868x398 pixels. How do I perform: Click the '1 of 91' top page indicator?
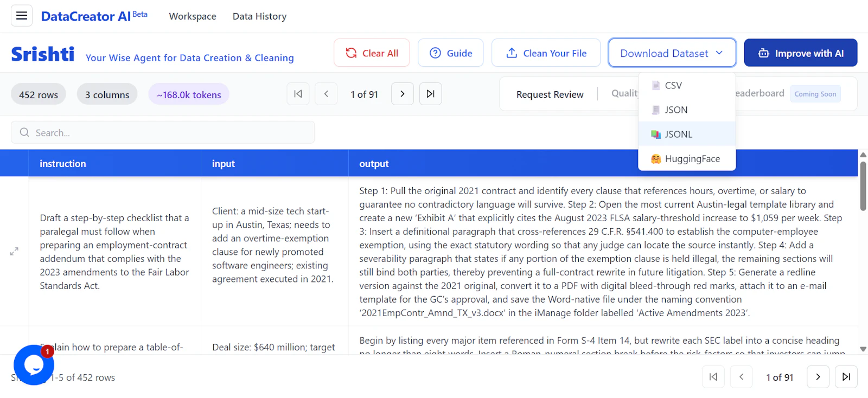[364, 94]
